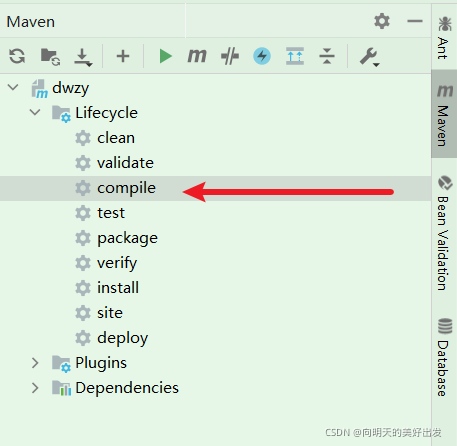Run Maven build with green play icon
Image resolution: width=457 pixels, height=446 pixels.
pyautogui.click(x=165, y=56)
